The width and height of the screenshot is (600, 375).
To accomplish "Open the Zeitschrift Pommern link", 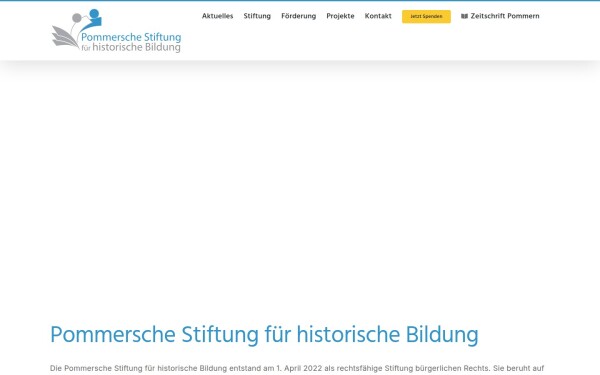I will (501, 16).
